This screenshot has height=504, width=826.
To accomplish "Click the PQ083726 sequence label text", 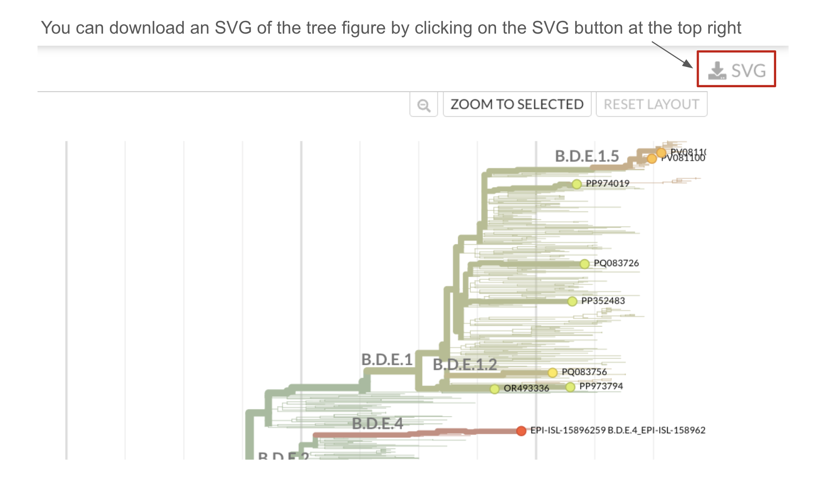I will 616,263.
